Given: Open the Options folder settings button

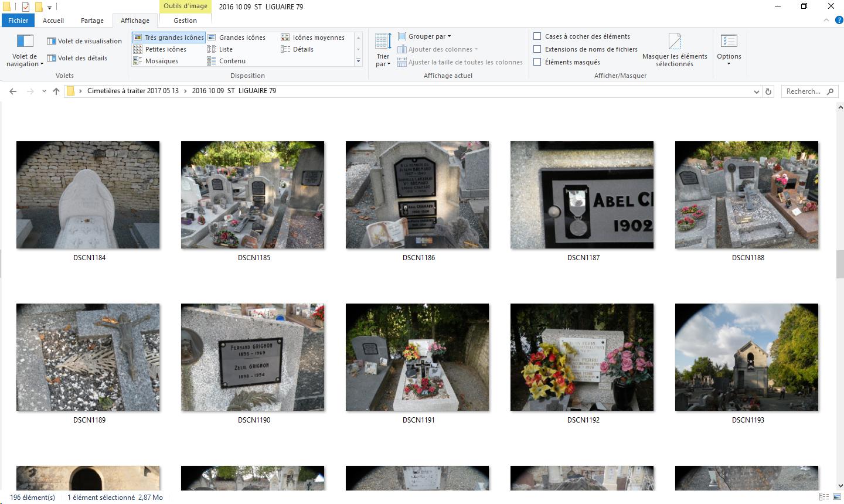Looking at the screenshot, I should tap(729, 50).
